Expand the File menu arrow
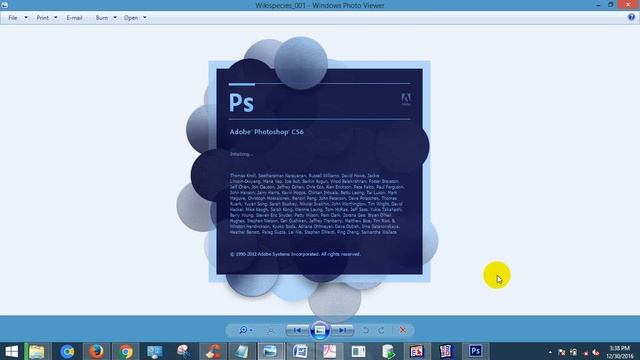Viewport: 640px width, 360px height. click(x=26, y=18)
